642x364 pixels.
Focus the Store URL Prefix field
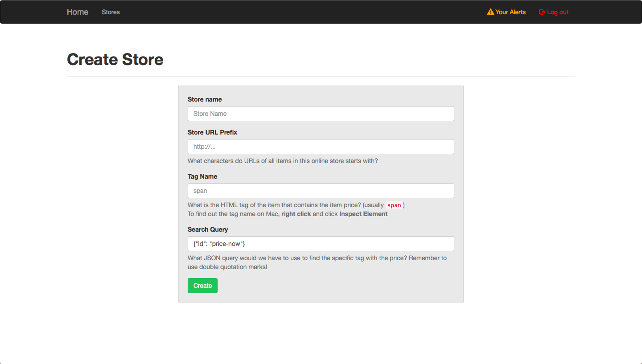[x=321, y=147]
